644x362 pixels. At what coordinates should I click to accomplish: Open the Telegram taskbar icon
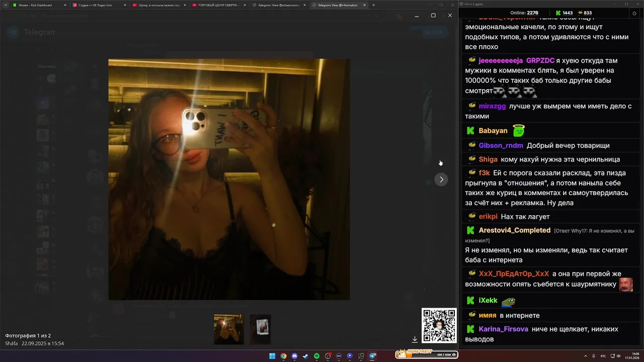[x=372, y=356]
